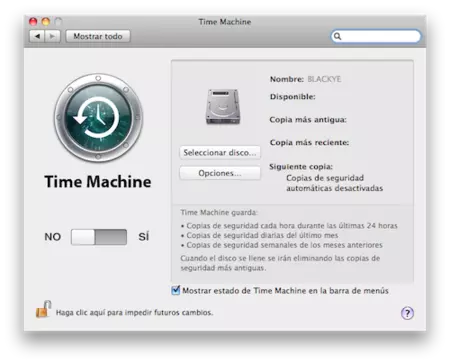The width and height of the screenshot is (450, 364).
Task: Close the window with the red button
Action: pos(33,22)
